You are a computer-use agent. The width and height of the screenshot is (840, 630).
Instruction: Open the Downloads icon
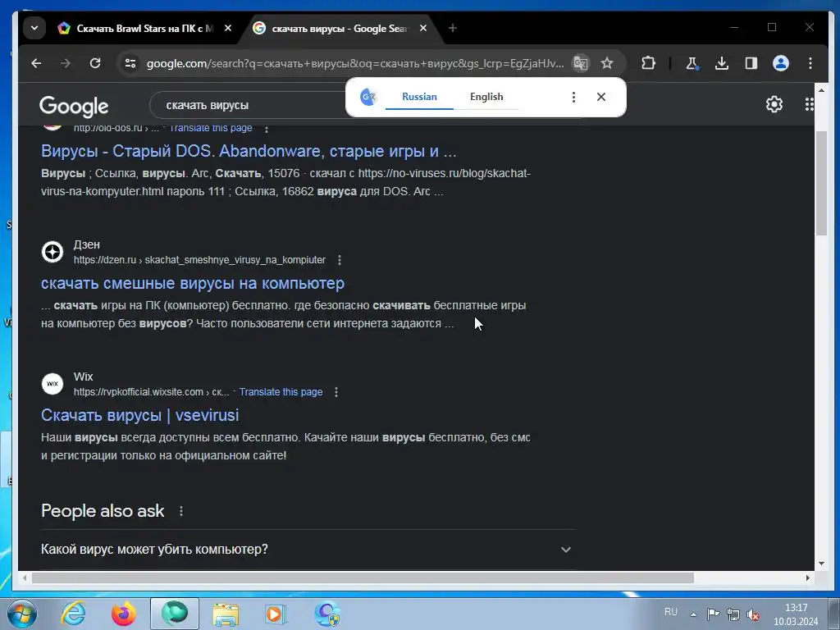point(722,63)
